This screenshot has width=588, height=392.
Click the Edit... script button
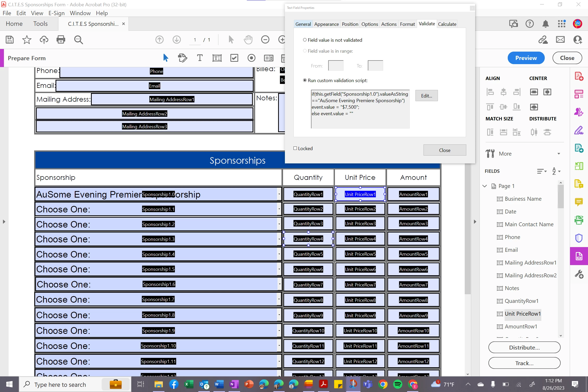click(x=426, y=96)
